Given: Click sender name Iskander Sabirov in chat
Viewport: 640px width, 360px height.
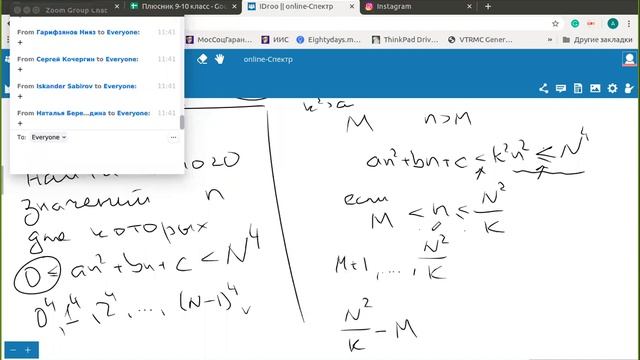Looking at the screenshot, I should (64, 86).
